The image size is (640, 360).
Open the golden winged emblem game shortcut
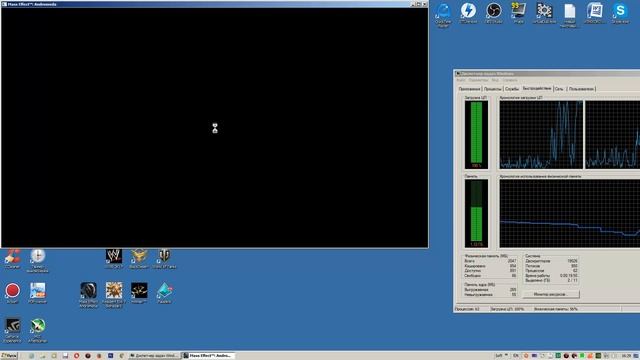[139, 259]
